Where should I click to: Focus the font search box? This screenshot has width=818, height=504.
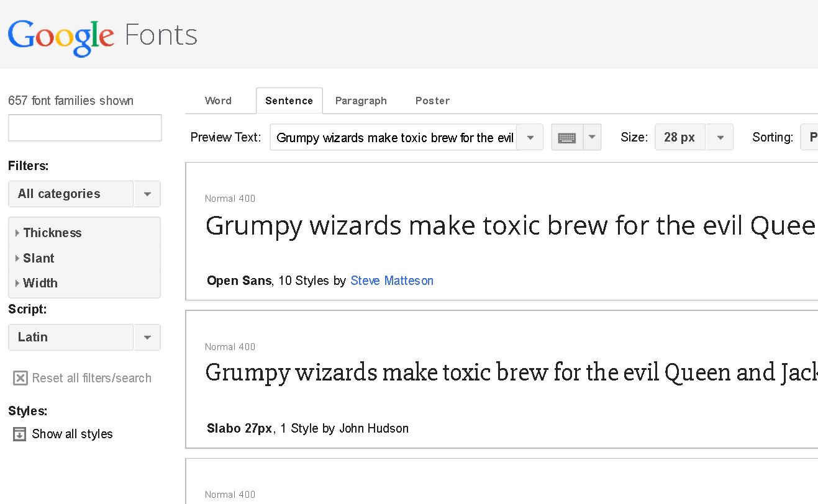[85, 128]
